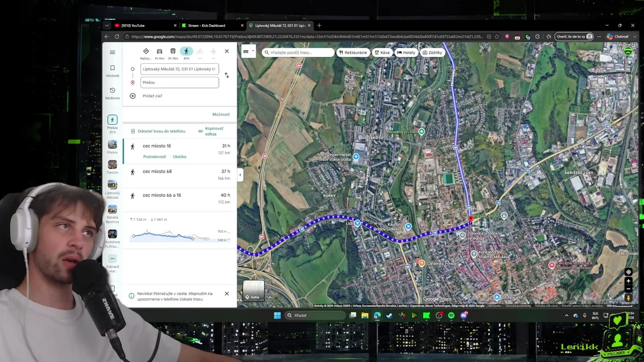The width and height of the screenshot is (644, 362).
Task: Copy link with Kopírovať odkaz
Action: [x=210, y=131]
